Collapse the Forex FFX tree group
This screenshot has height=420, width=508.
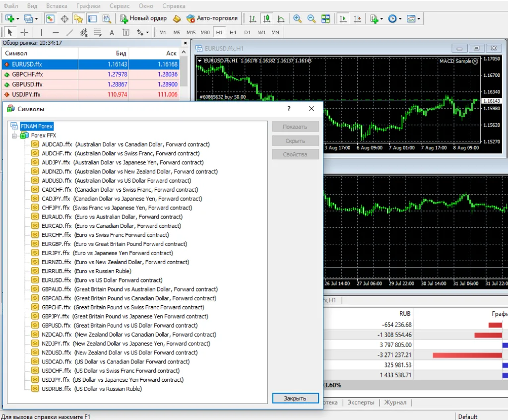tap(14, 135)
